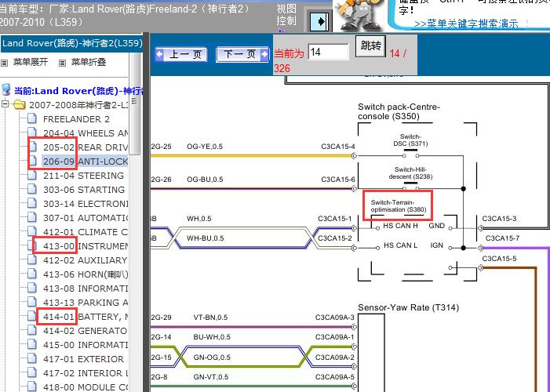550x392 pixels.
Task: Select the current Land Rover root computer icon
Action: 6,90
